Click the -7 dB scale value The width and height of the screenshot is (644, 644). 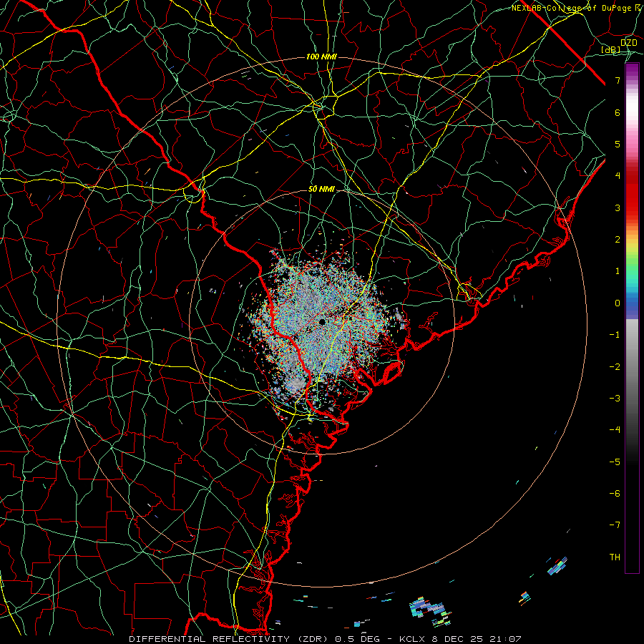(615, 525)
